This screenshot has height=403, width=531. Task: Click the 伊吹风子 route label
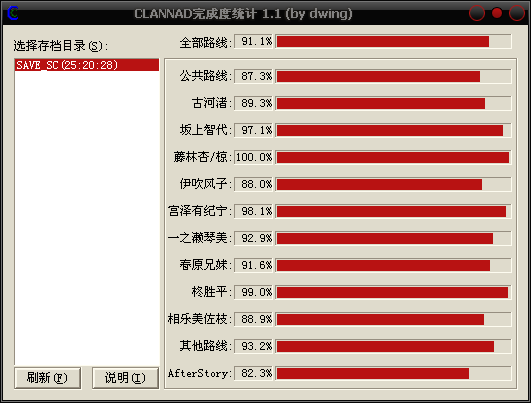(206, 184)
